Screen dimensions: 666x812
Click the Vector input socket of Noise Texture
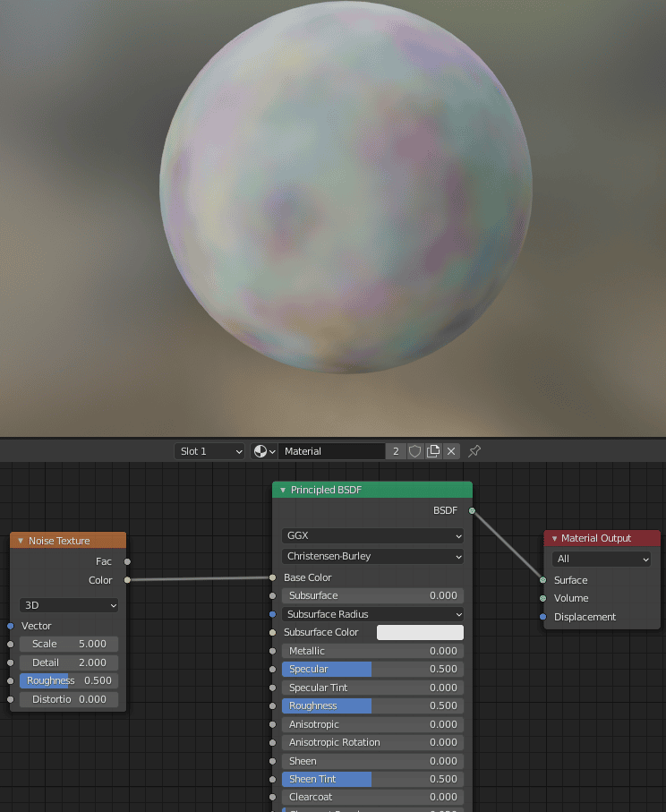[11, 626]
